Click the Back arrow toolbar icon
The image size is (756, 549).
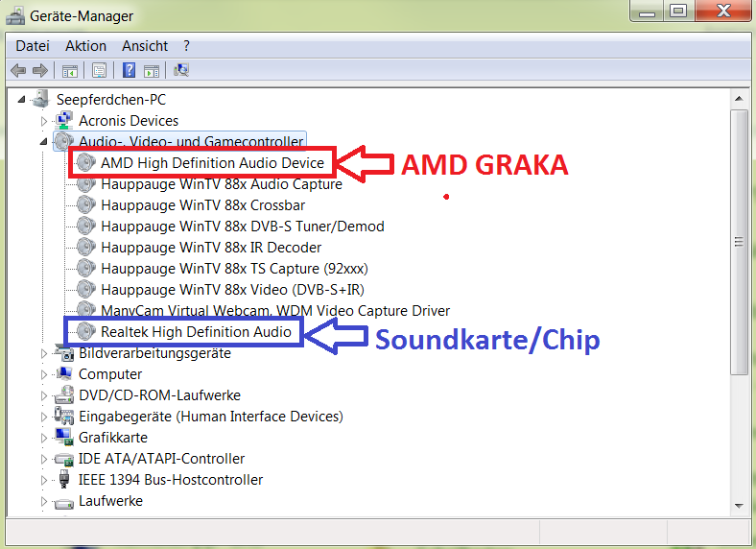click(18, 70)
